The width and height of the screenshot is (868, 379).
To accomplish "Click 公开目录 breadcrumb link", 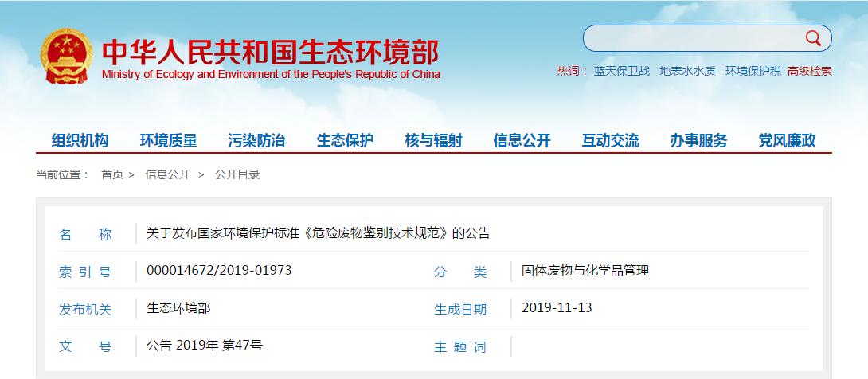I will click(x=237, y=174).
